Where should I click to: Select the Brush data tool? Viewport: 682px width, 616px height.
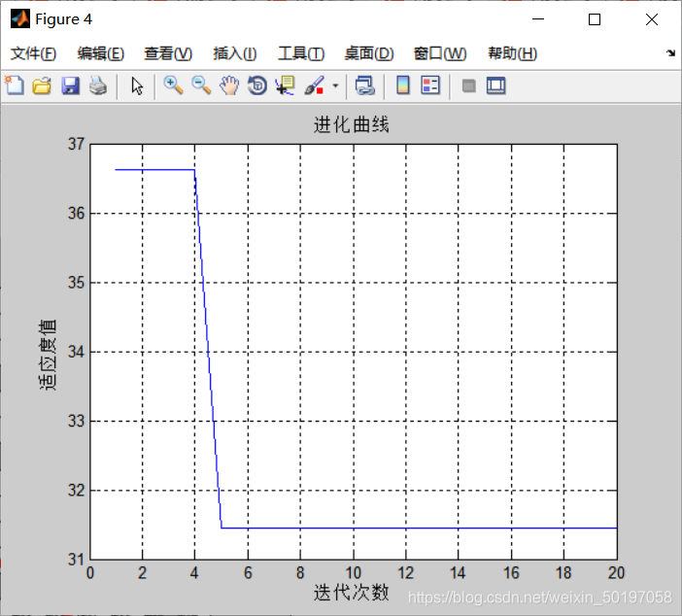point(315,86)
